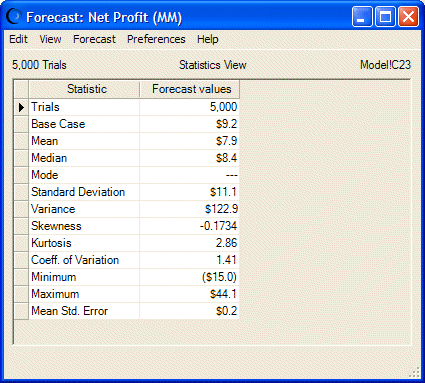Click the Crystal Ball title bar icon
The height and width of the screenshot is (383, 425).
14,17
